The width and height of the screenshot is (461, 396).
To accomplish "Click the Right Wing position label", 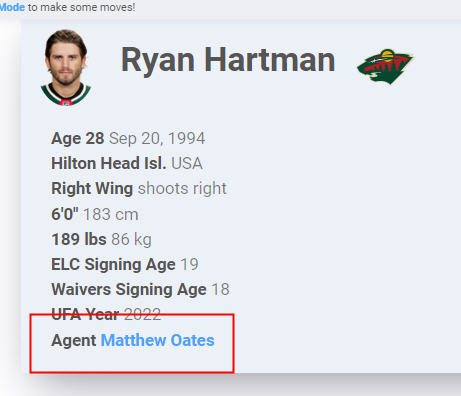I will click(x=92, y=189).
